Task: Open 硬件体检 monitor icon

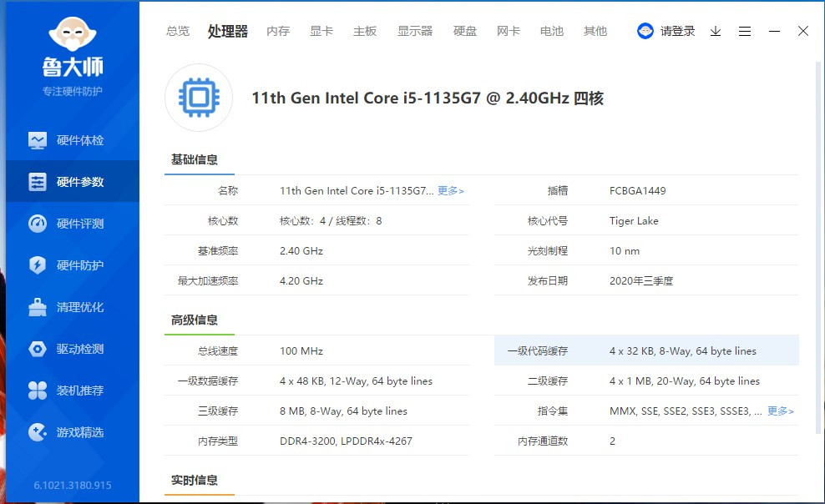Action: click(38, 140)
